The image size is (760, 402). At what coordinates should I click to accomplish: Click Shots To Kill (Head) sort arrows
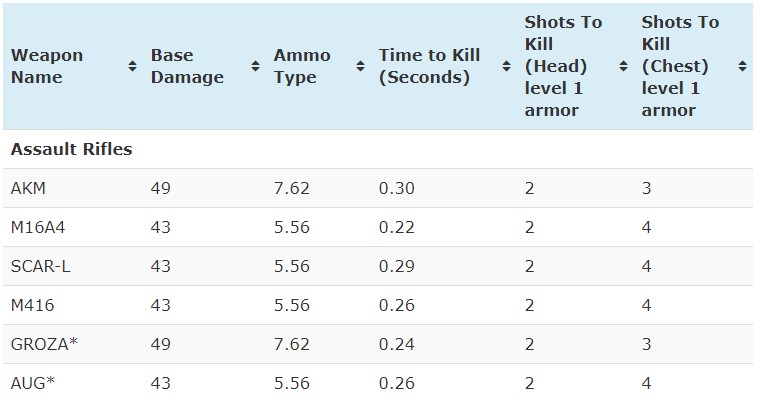624,66
